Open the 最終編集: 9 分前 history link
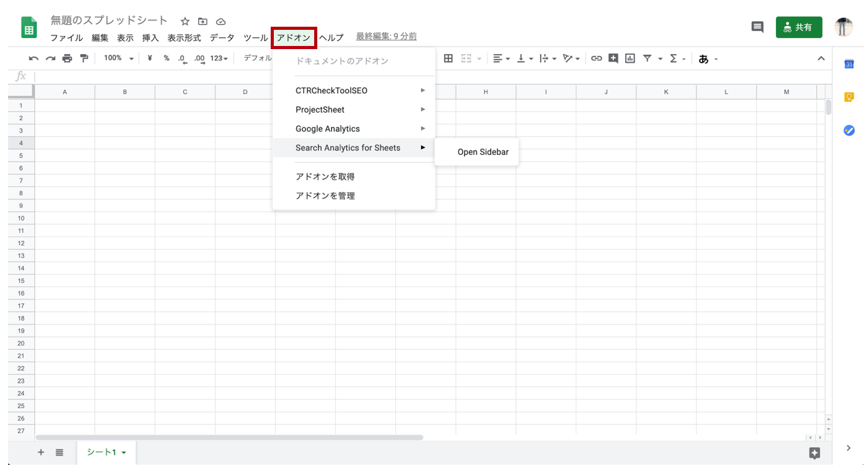Screen dimensions: 868x476 pyautogui.click(x=386, y=37)
